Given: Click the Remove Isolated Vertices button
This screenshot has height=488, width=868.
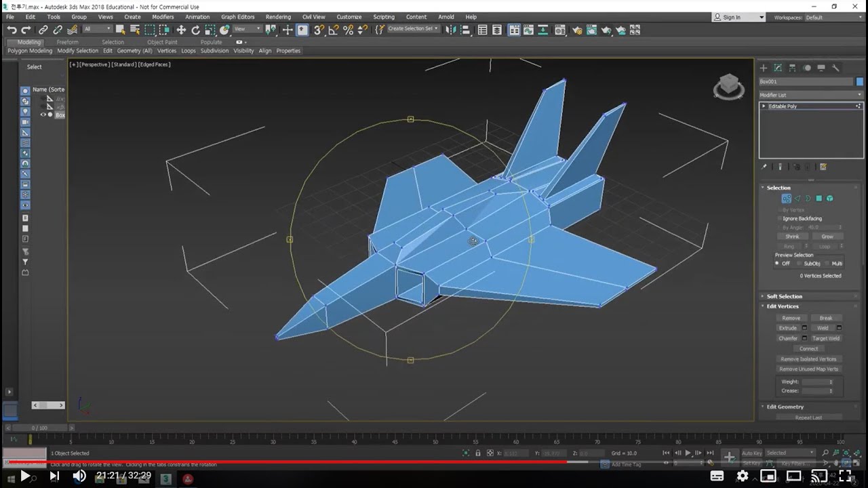Looking at the screenshot, I should pos(808,359).
